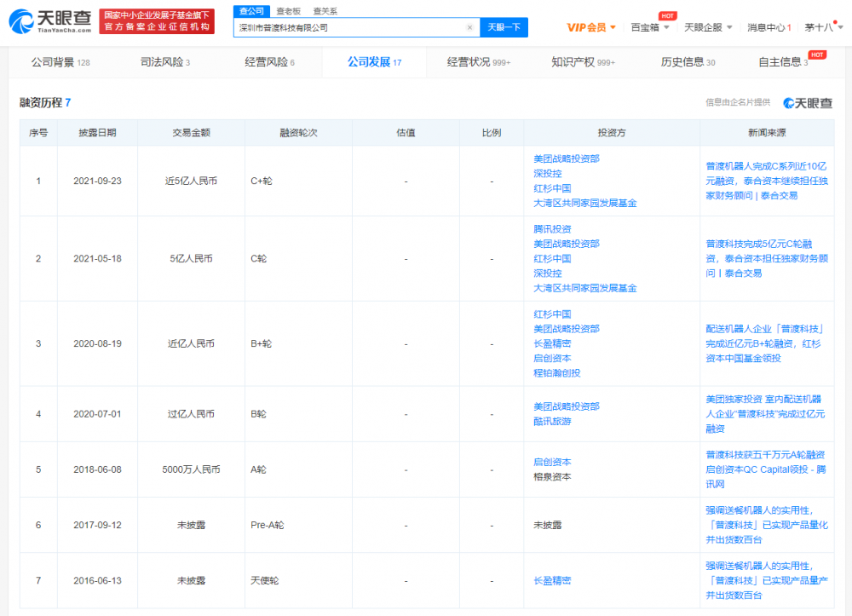Open the 茅十八 user account dropdown
852x616 pixels.
tap(823, 27)
